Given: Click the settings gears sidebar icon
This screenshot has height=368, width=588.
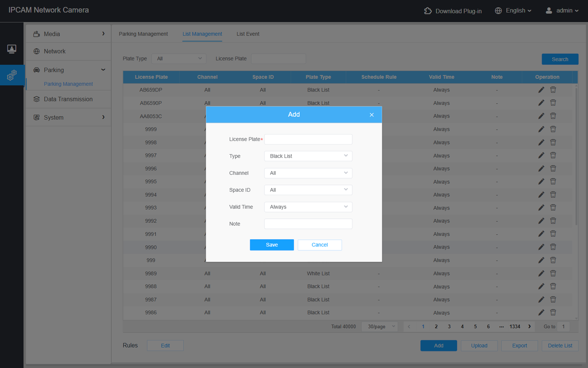Looking at the screenshot, I should click(11, 75).
